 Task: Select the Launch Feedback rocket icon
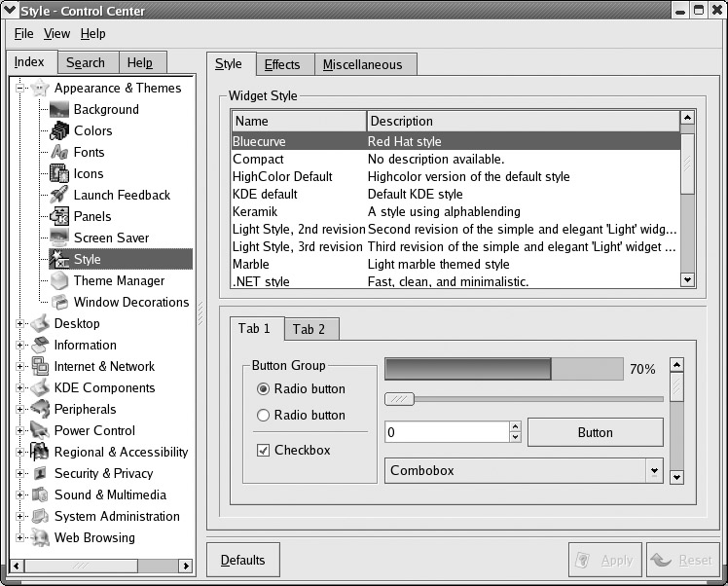point(59,195)
